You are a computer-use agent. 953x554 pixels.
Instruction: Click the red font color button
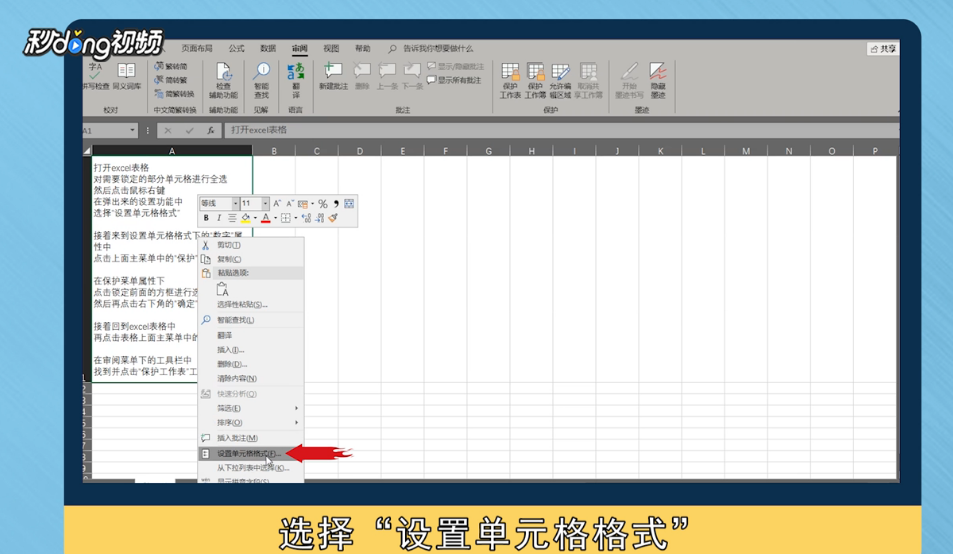click(x=266, y=218)
